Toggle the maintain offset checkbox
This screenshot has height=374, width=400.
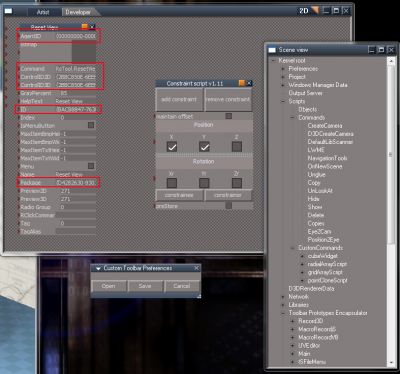[x=229, y=116]
